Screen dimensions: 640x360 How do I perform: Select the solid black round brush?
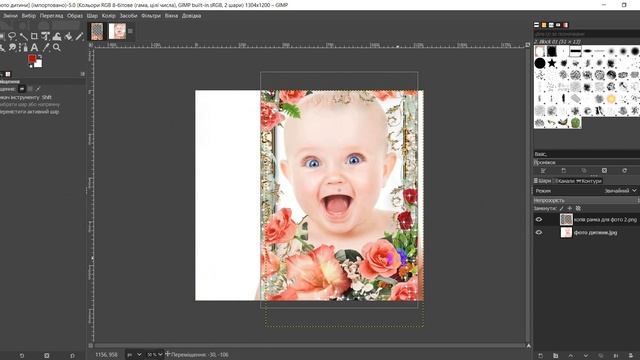click(x=540, y=63)
